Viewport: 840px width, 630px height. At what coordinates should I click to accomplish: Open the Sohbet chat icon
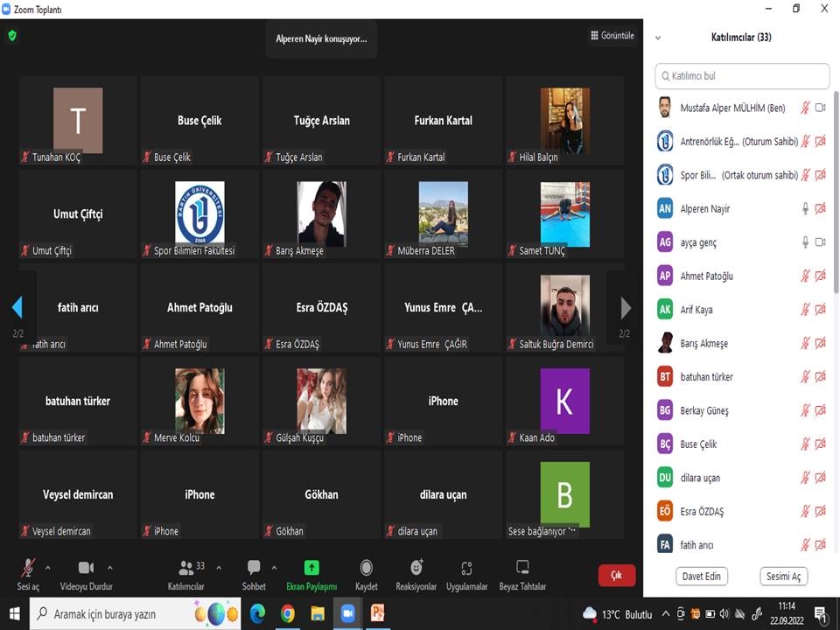pos(254,568)
